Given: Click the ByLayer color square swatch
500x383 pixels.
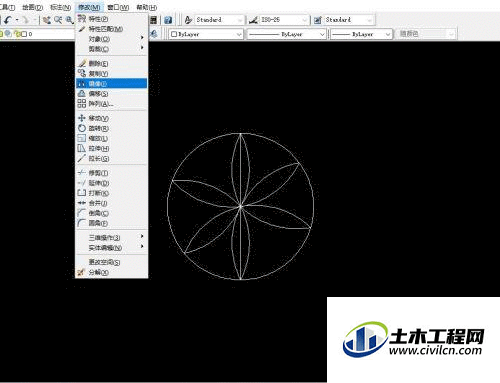Looking at the screenshot, I should pyautogui.click(x=174, y=34).
